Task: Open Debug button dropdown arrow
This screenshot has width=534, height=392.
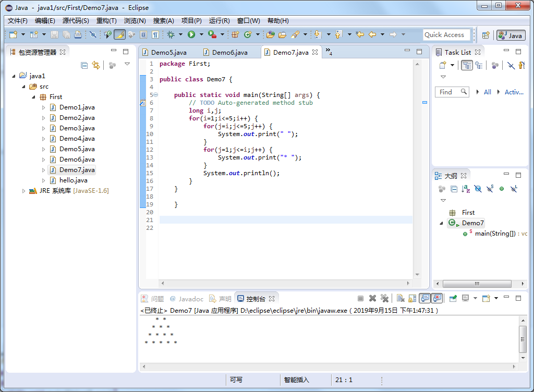Action: point(180,34)
